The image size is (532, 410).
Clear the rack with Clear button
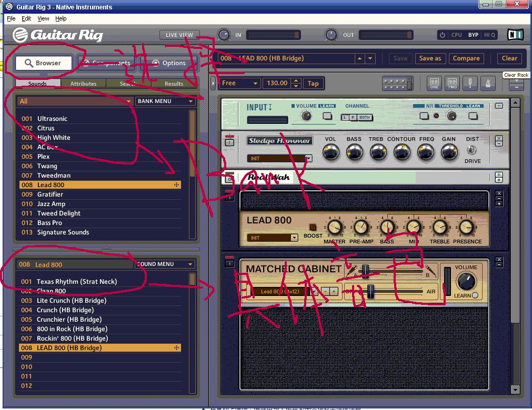[509, 58]
